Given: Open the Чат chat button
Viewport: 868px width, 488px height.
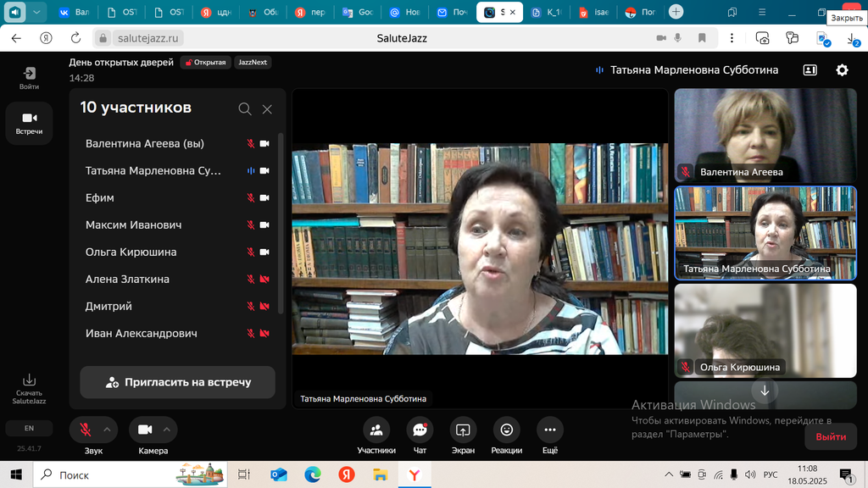Looking at the screenshot, I should [420, 430].
